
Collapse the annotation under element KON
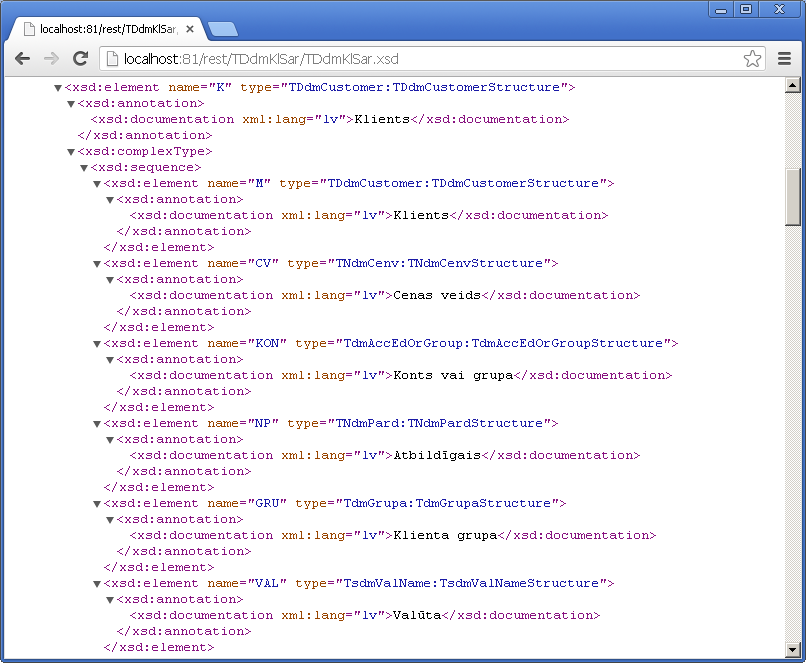coord(109,360)
